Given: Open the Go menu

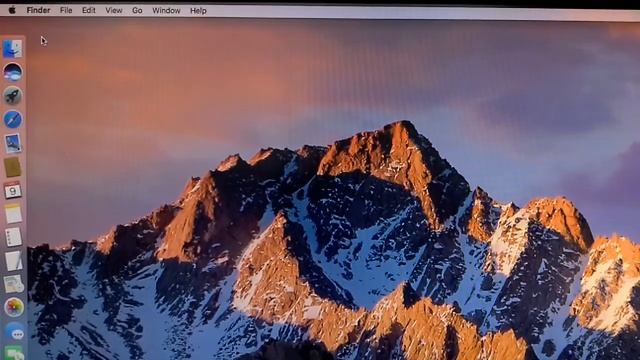Looking at the screenshot, I should coord(137,11).
